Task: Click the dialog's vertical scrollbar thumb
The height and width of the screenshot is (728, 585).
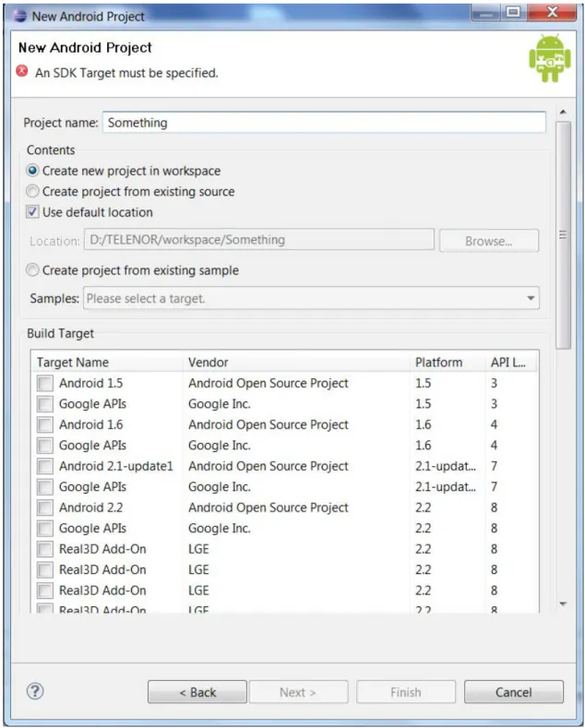Action: [x=563, y=235]
